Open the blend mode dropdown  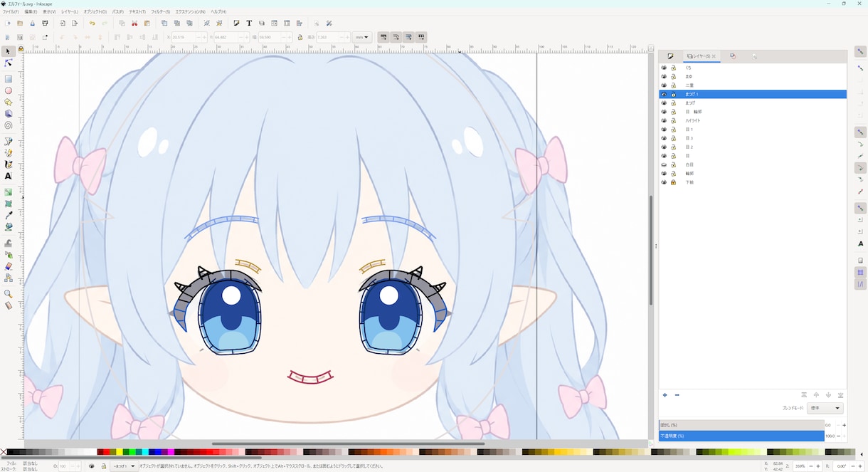point(825,408)
